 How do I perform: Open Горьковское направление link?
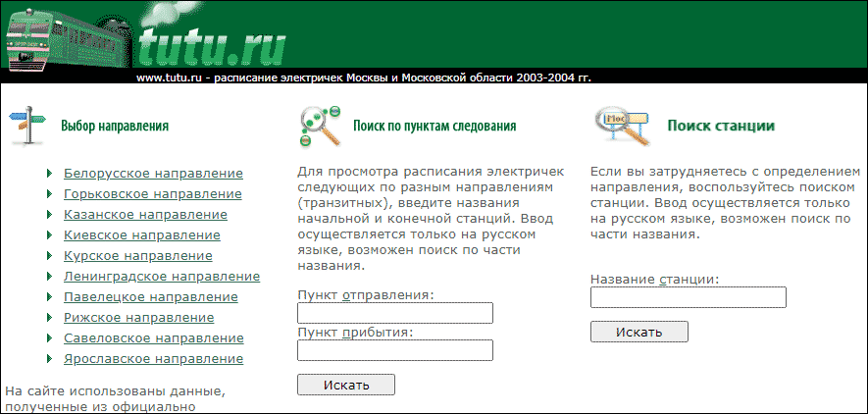153,194
